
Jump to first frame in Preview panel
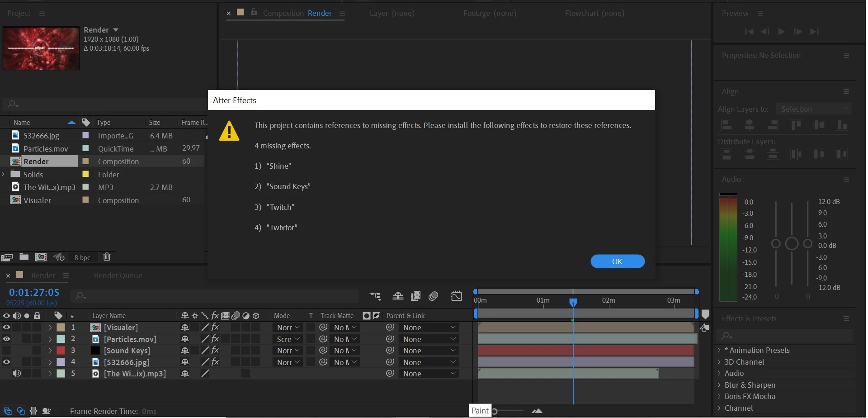[749, 32]
